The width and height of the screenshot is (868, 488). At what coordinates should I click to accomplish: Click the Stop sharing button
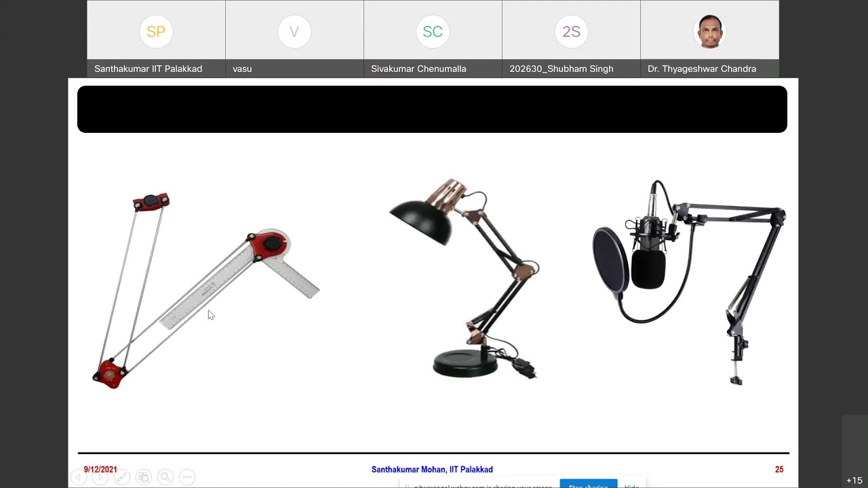pos(589,485)
